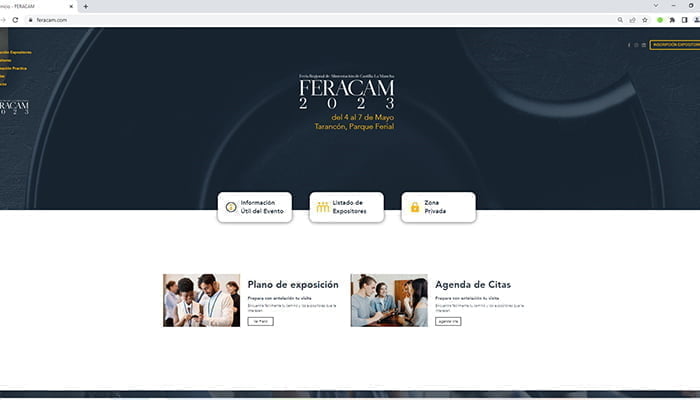
Task: Open the Instagram icon in site header
Action: coord(636,45)
